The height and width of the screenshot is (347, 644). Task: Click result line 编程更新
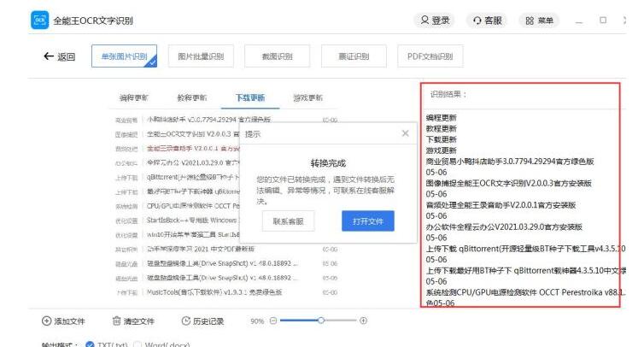[441, 118]
